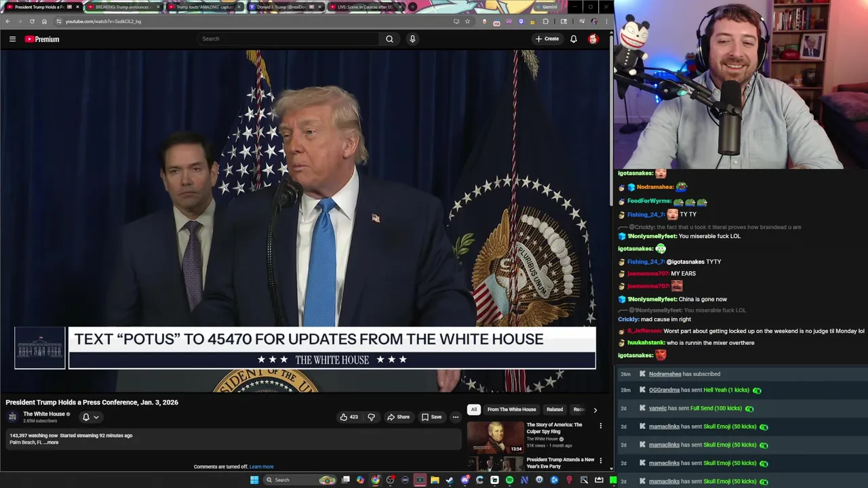Open options for Culper Spy Ring video
868x488 pixels.
point(600,426)
